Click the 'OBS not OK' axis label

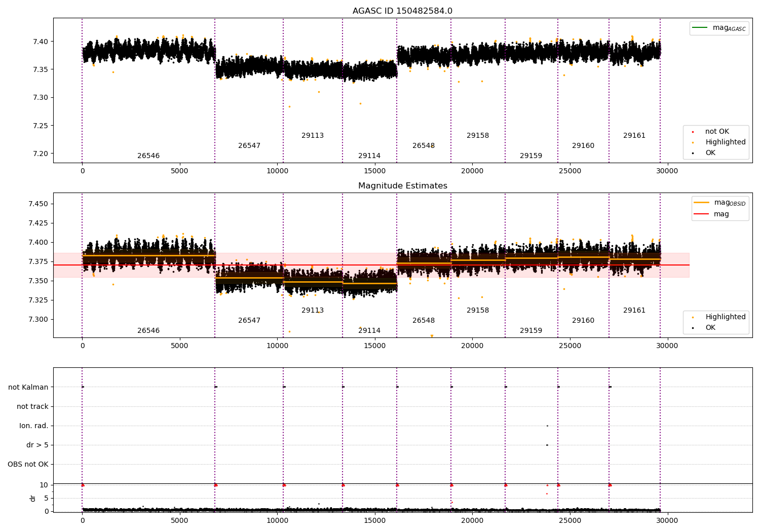pyautogui.click(x=28, y=465)
